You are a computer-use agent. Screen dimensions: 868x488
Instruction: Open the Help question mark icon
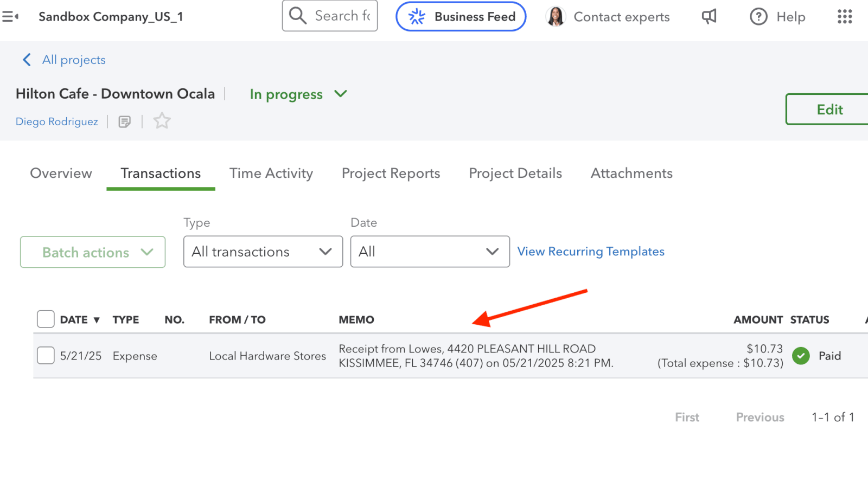[758, 17]
